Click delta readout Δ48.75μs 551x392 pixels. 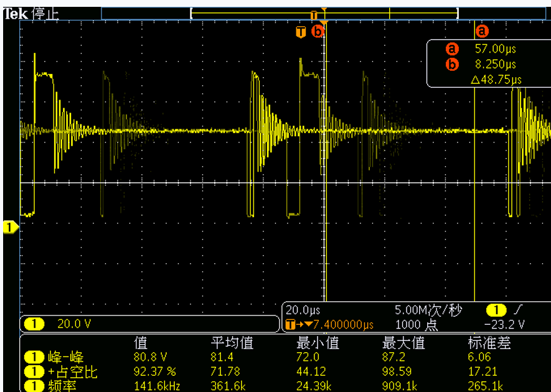coord(496,80)
